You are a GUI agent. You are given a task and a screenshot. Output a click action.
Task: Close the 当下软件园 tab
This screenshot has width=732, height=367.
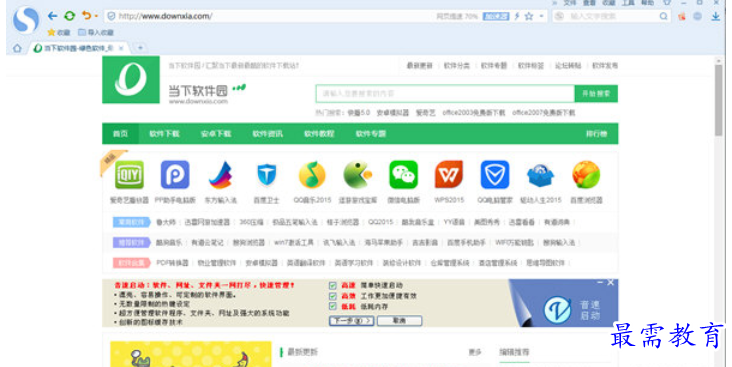point(121,48)
